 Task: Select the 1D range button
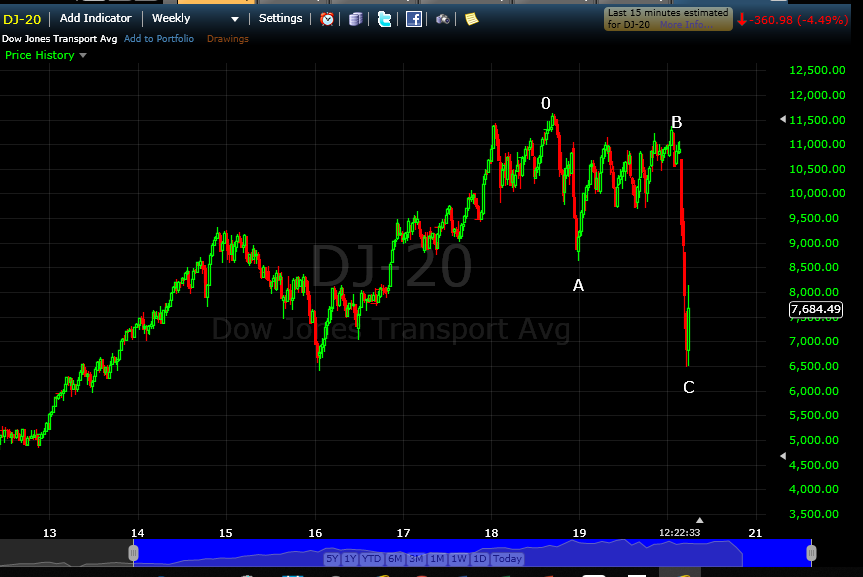[479, 558]
